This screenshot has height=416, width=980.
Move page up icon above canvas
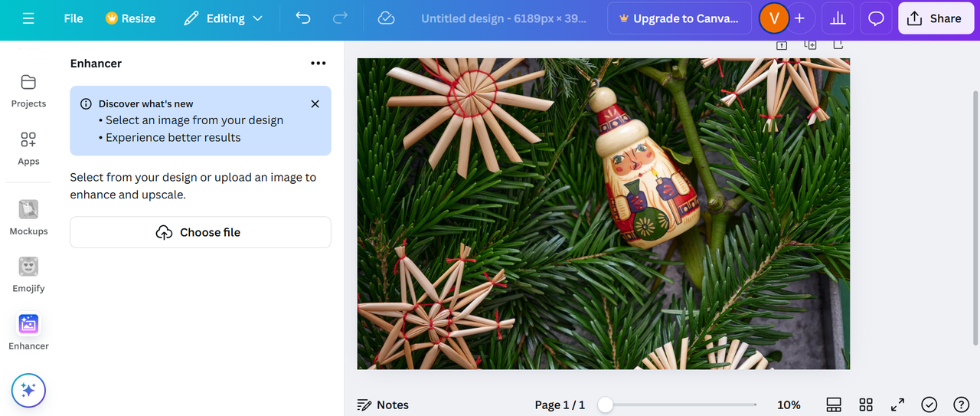click(x=782, y=45)
